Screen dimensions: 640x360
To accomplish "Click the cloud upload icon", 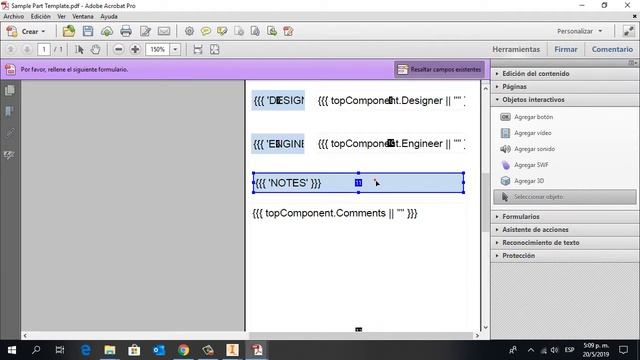I will (107, 31).
